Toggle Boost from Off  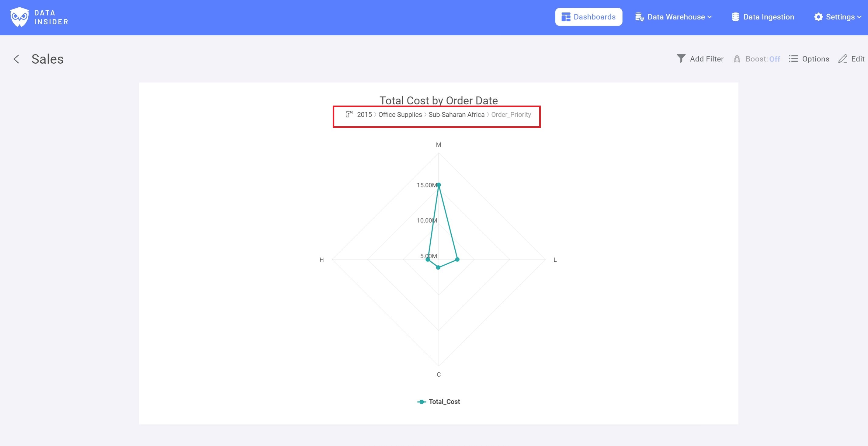tap(774, 59)
